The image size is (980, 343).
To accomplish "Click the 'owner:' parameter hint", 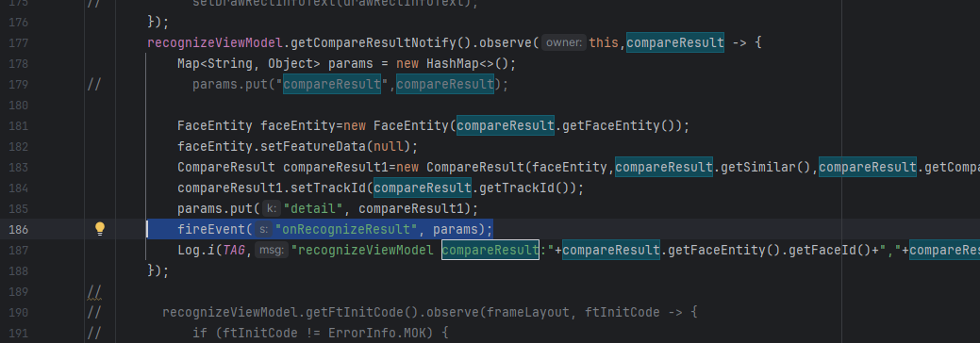I will click(x=564, y=42).
